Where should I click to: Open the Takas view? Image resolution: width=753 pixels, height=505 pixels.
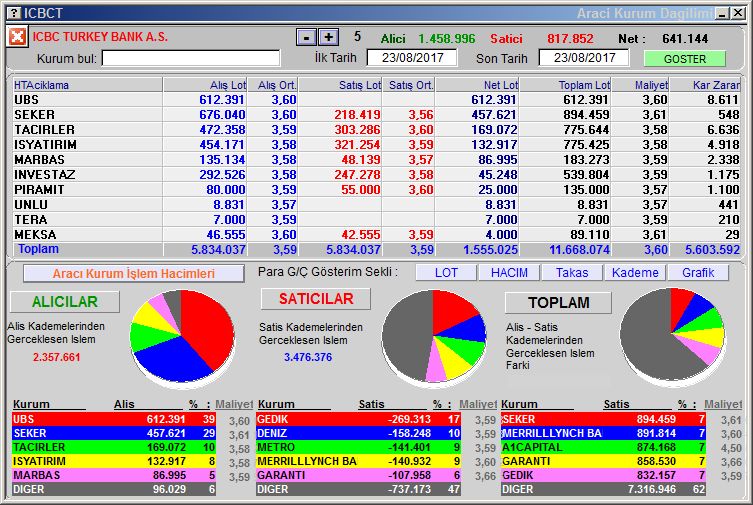coord(572,273)
